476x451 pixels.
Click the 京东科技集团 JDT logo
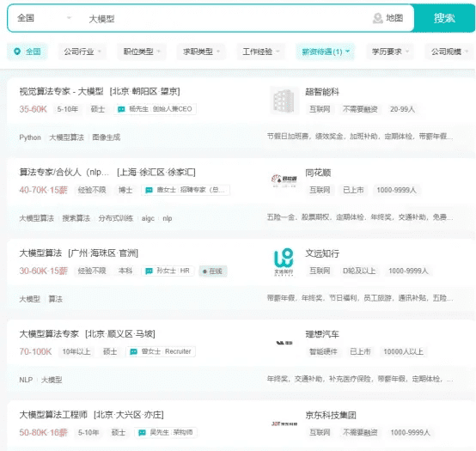[x=284, y=424]
